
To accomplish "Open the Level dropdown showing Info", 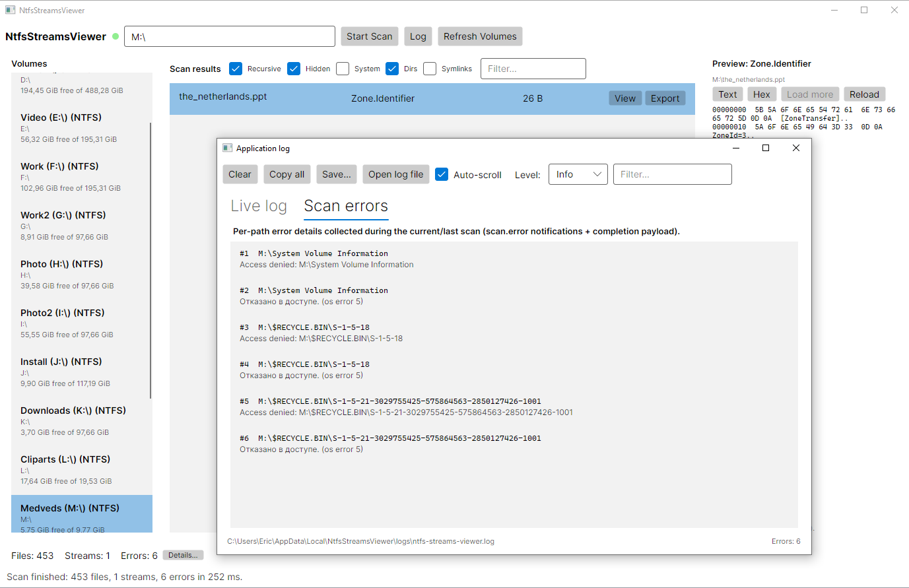I will tap(578, 174).
